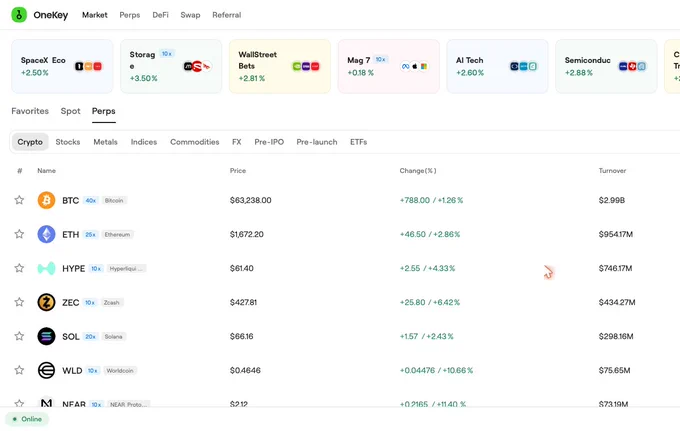Image resolution: width=680 pixels, height=431 pixels.
Task: Click the ETH 25x leverage badge
Action: [x=90, y=235]
